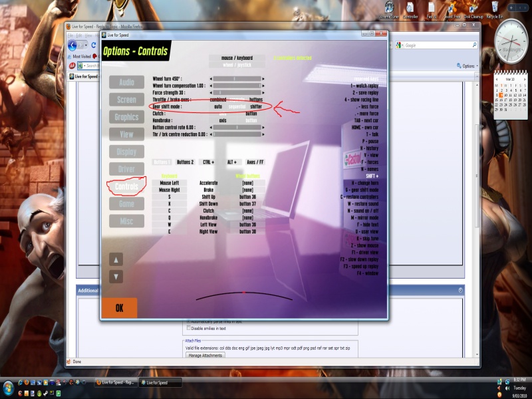The height and width of the screenshot is (399, 532).
Task: Click OK to close options
Action: click(x=120, y=308)
